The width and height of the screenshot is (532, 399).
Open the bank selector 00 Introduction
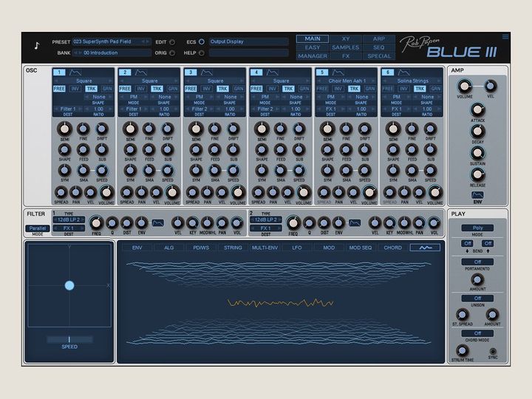click(112, 53)
